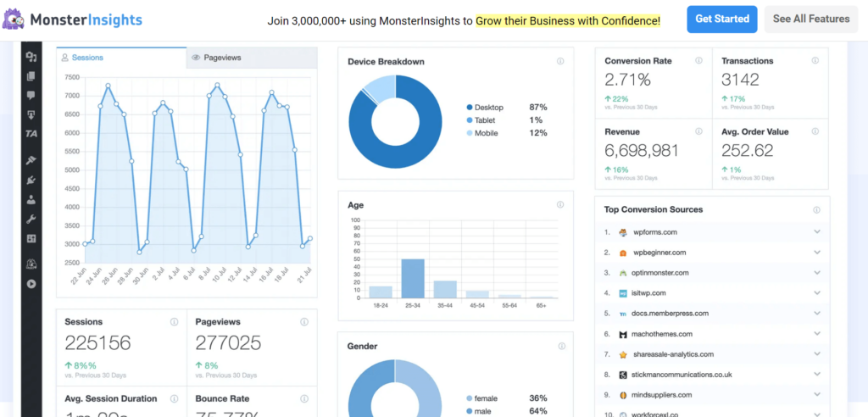
Task: Click the Sessions total 225156
Action: (x=97, y=343)
